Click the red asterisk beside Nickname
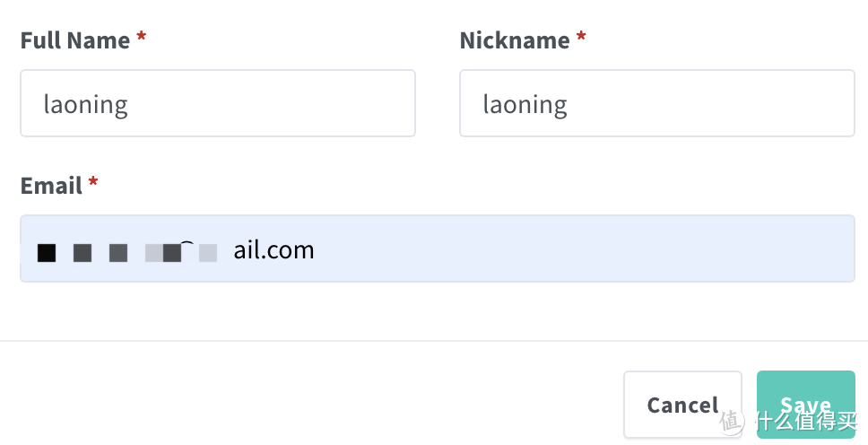 (x=581, y=37)
